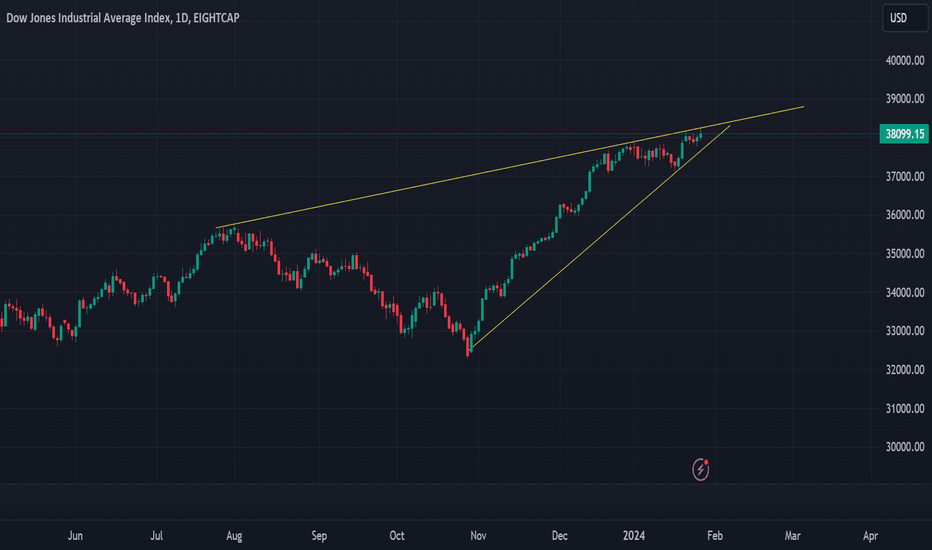Click the 36000.00 price axis label

pyautogui.click(x=905, y=215)
